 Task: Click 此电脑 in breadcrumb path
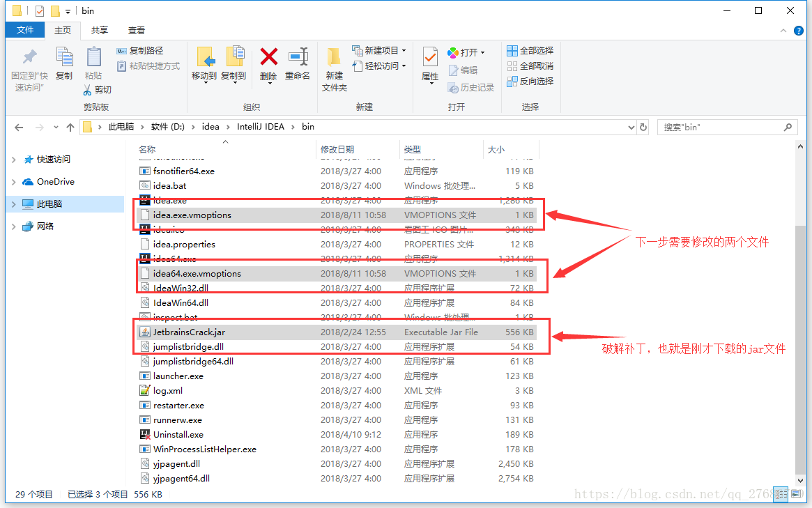tap(121, 127)
